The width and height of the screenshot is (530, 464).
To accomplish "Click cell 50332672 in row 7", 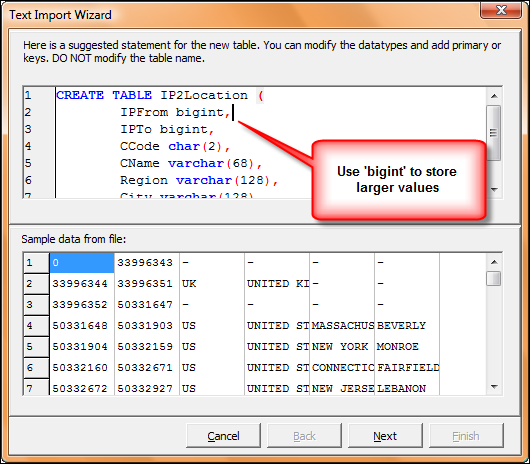I will point(82,387).
